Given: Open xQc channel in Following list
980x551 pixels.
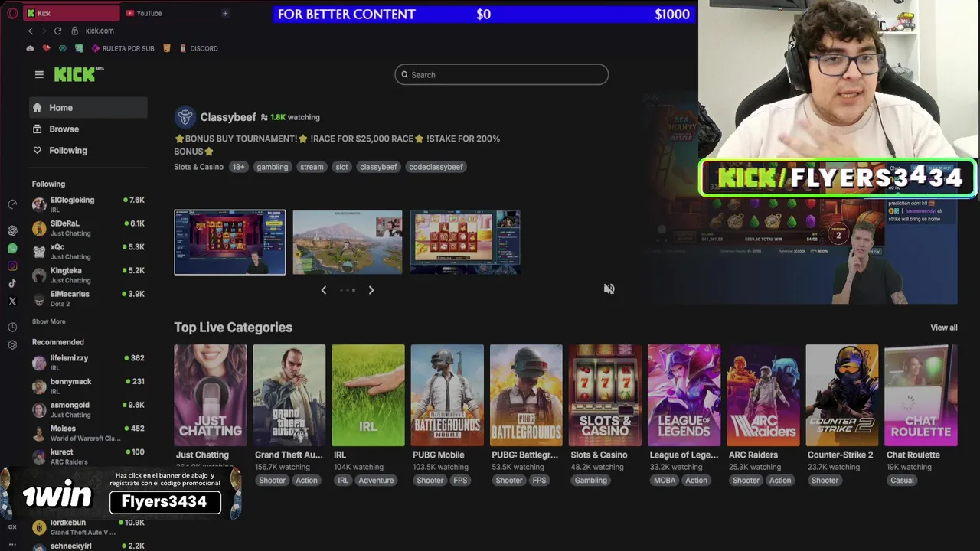Looking at the screenshot, I should click(x=88, y=252).
